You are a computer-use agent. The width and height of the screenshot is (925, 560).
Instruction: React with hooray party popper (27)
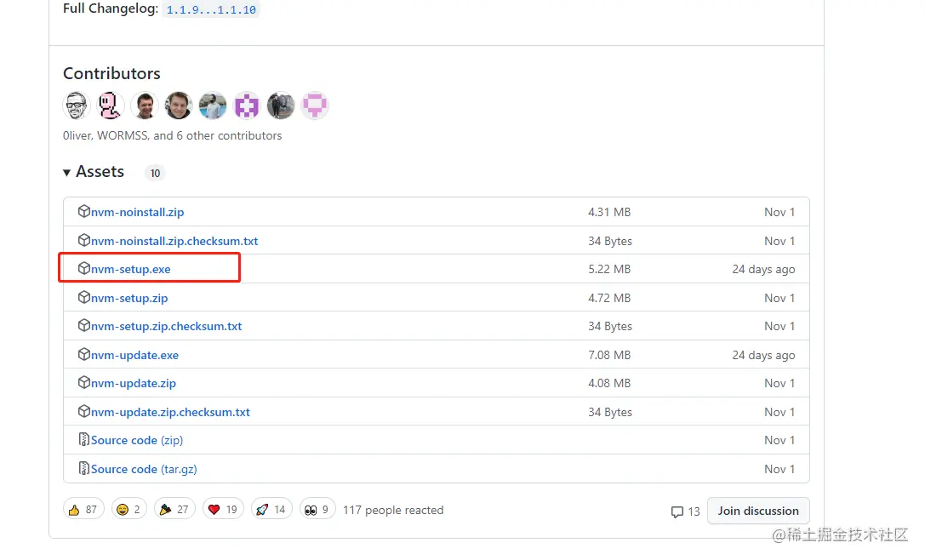click(174, 510)
